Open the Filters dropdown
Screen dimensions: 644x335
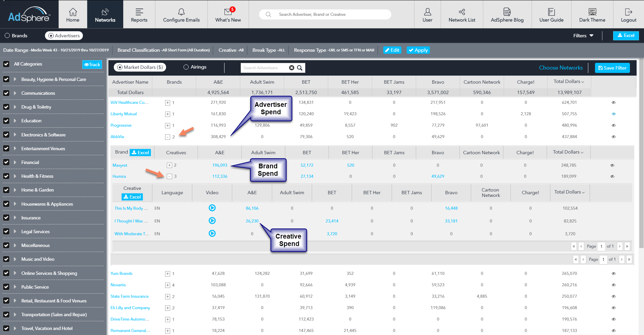583,36
